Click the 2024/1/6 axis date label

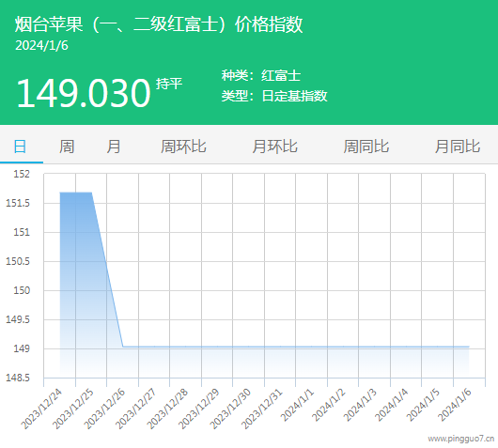pos(455,405)
